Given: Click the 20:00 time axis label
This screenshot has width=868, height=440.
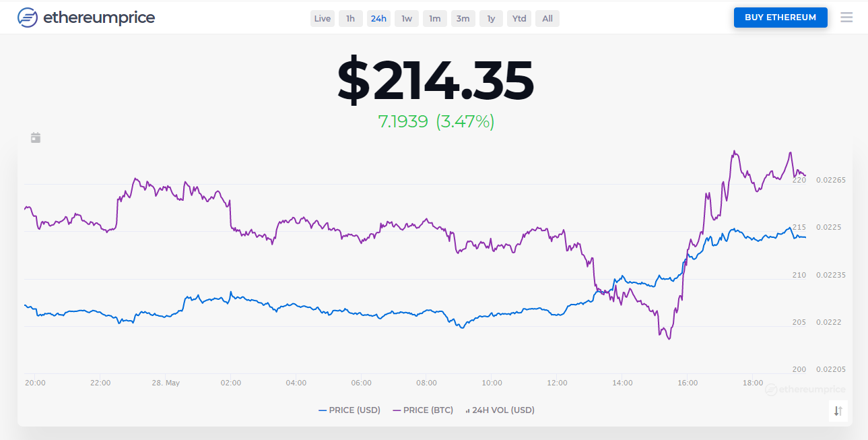Looking at the screenshot, I should [x=35, y=383].
